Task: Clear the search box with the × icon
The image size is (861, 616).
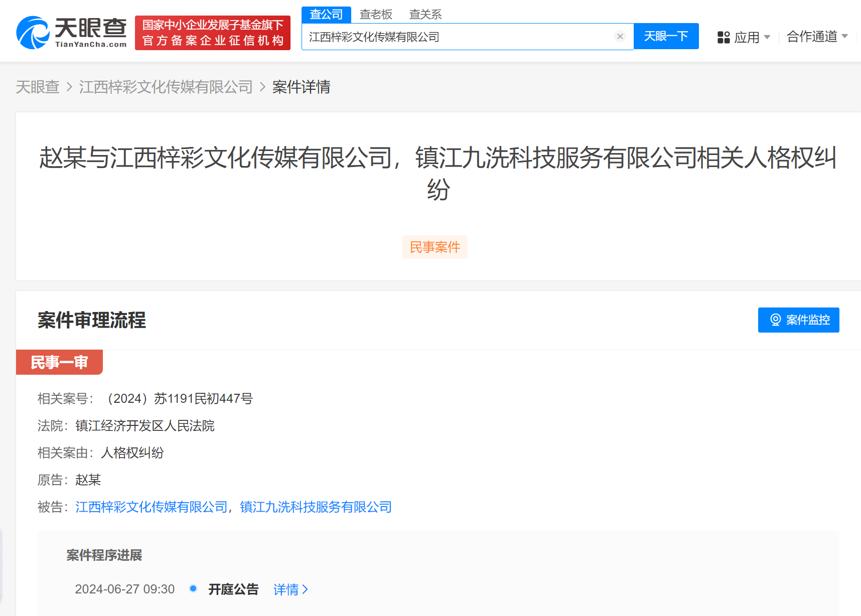Action: tap(620, 36)
